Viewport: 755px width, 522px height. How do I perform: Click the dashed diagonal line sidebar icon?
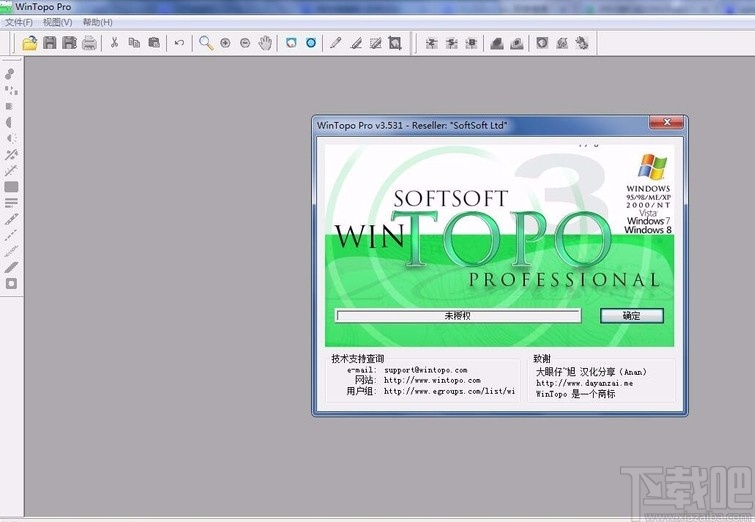click(x=11, y=235)
